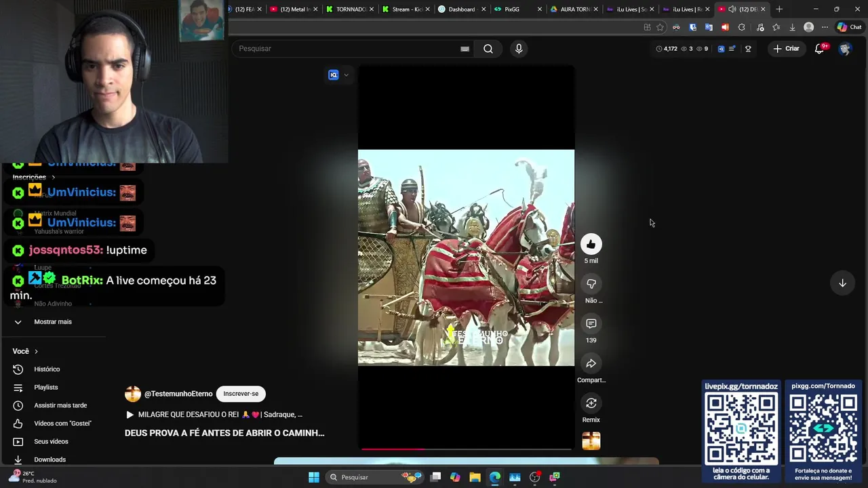Image resolution: width=868 pixels, height=488 pixels.
Task: Subscribe with the Inscrever-se button
Action: (x=241, y=394)
